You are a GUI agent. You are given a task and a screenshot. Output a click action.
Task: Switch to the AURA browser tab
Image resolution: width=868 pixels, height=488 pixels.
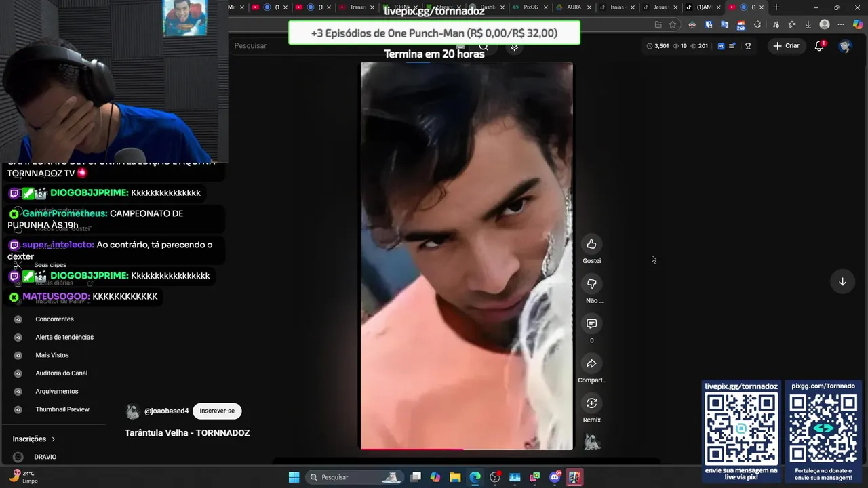573,7
